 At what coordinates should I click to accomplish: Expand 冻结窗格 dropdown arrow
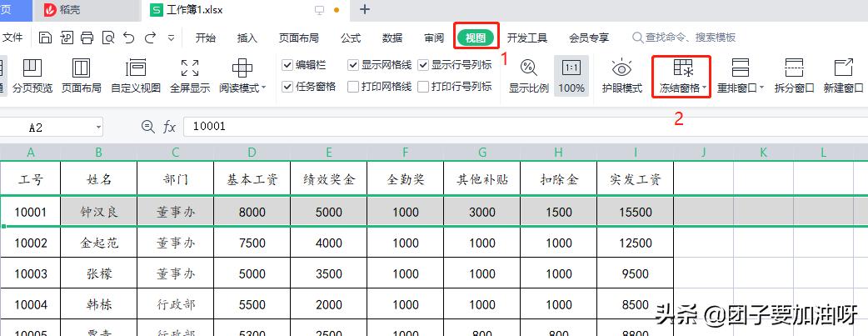pyautogui.click(x=705, y=88)
